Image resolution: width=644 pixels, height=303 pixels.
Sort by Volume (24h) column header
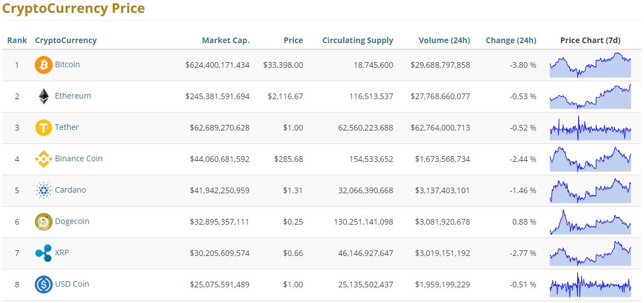point(444,40)
